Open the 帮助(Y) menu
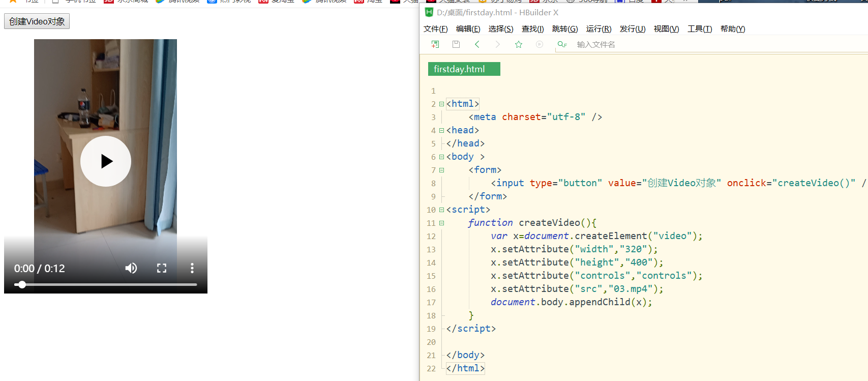868x381 pixels. coord(733,29)
